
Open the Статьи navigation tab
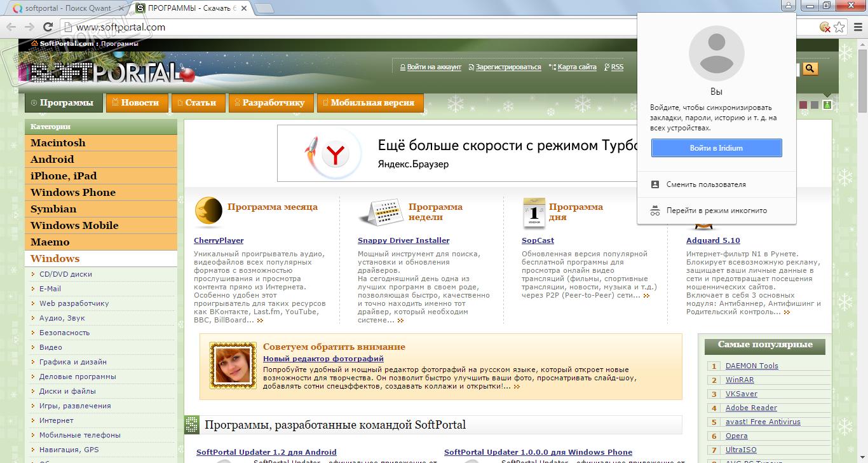click(x=198, y=102)
